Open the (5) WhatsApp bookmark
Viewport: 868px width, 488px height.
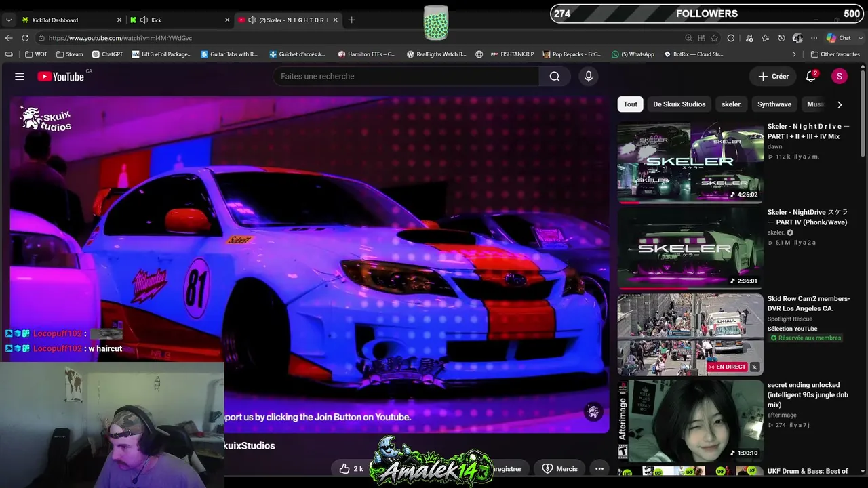[x=633, y=54]
